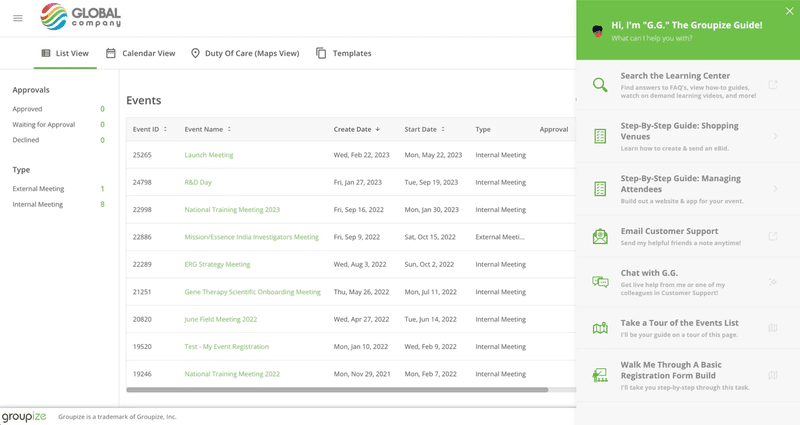800x425 pixels.
Task: Close the Groupize Guide panel
Action: point(789,11)
